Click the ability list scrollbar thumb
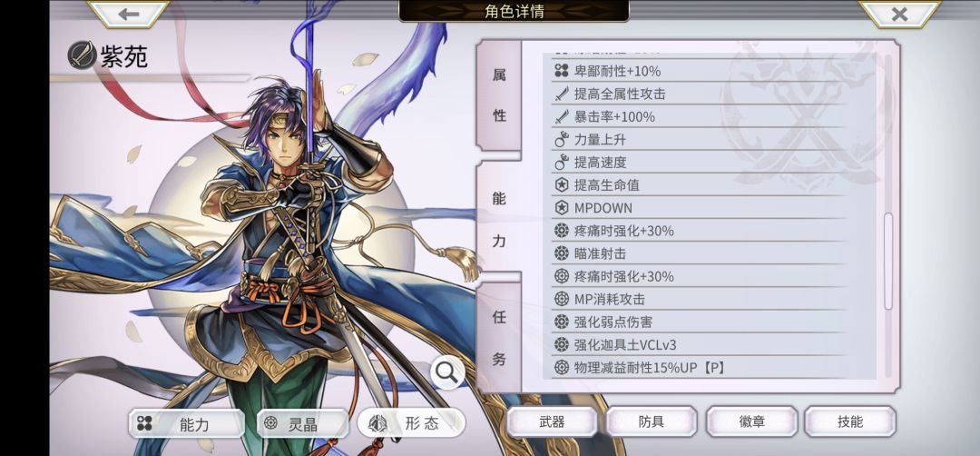The image size is (980, 456). [888, 262]
